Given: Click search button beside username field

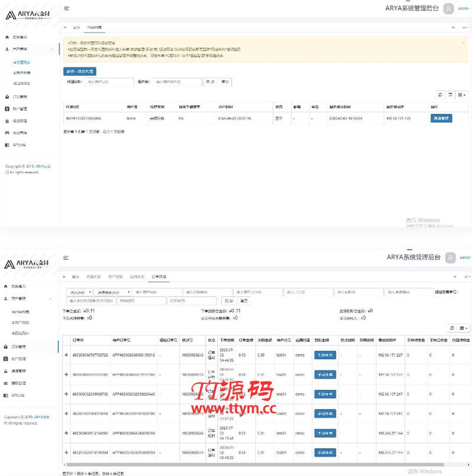Looking at the screenshot, I should [210, 82].
